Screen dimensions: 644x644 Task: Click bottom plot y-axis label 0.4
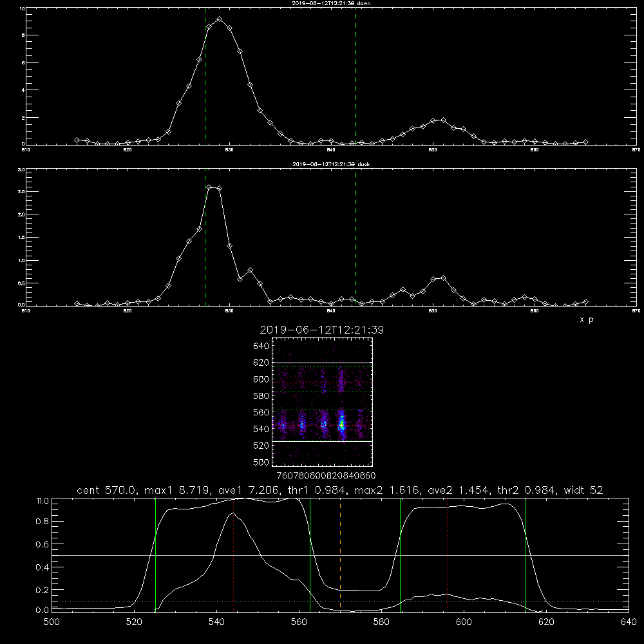tap(43, 567)
